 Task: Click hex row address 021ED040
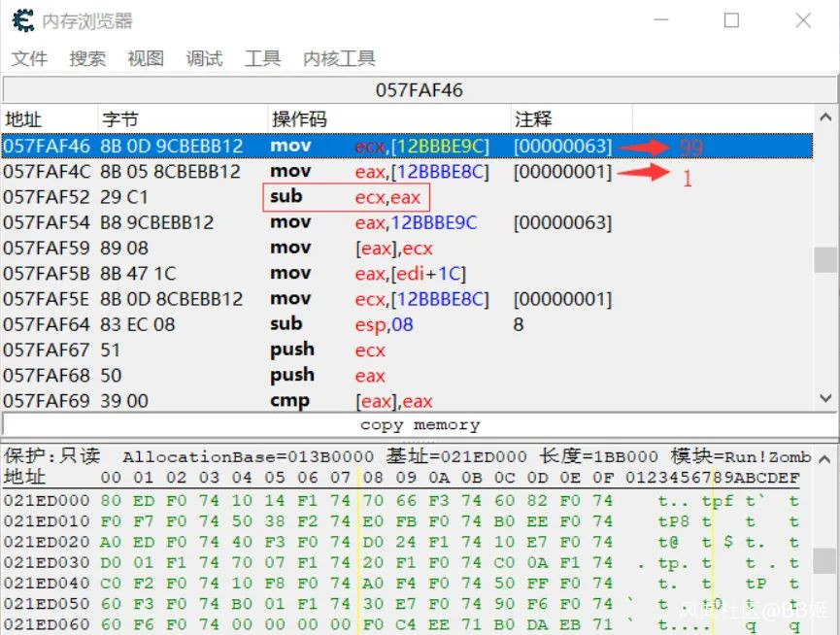point(47,584)
